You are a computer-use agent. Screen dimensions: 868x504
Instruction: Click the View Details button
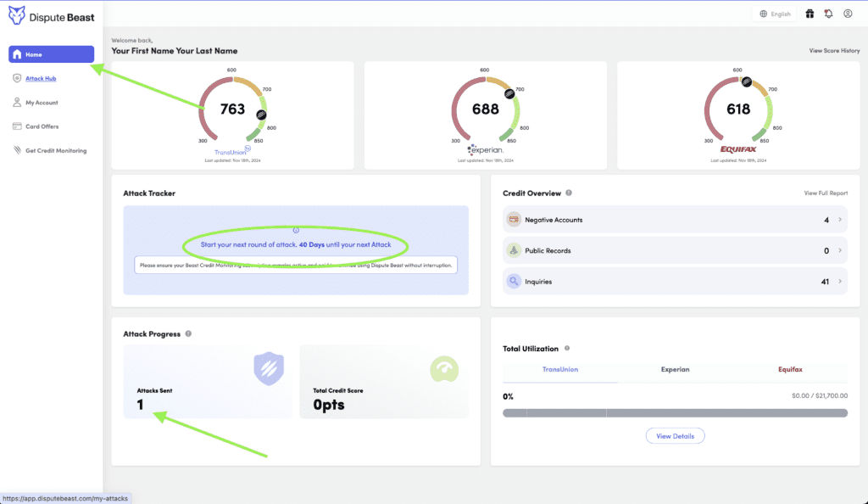675,436
